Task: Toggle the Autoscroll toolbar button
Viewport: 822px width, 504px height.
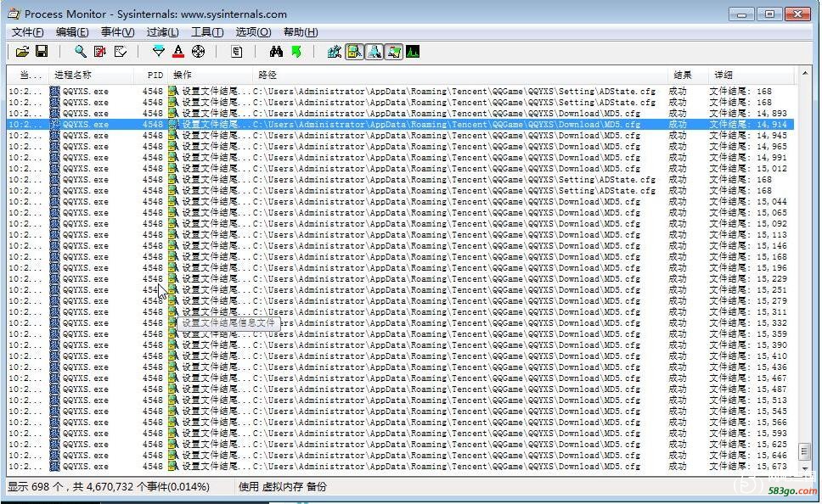Action: tap(99, 52)
